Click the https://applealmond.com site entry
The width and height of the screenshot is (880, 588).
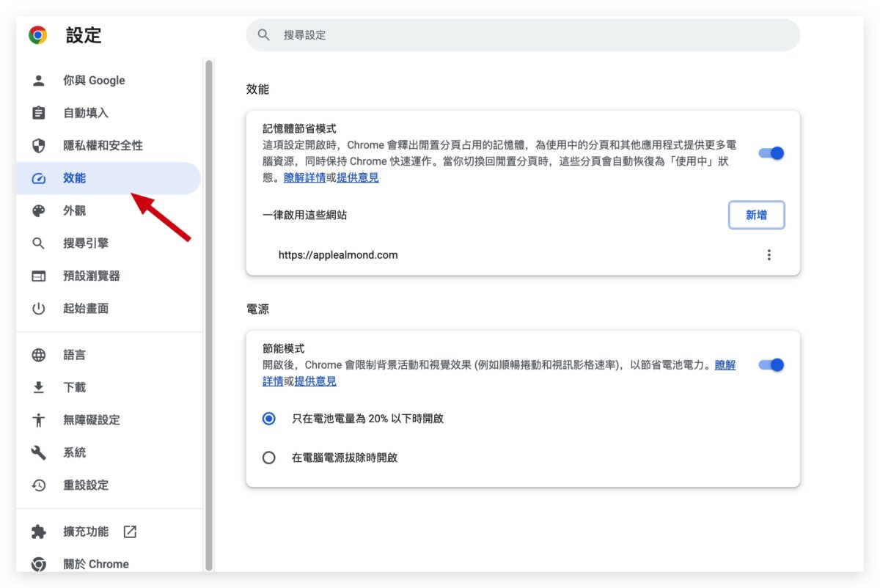338,255
